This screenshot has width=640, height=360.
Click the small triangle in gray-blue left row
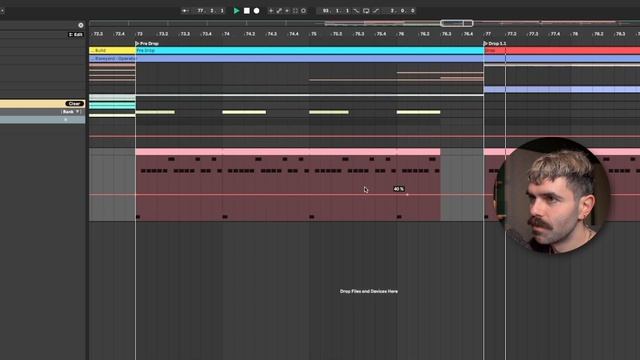[66, 120]
